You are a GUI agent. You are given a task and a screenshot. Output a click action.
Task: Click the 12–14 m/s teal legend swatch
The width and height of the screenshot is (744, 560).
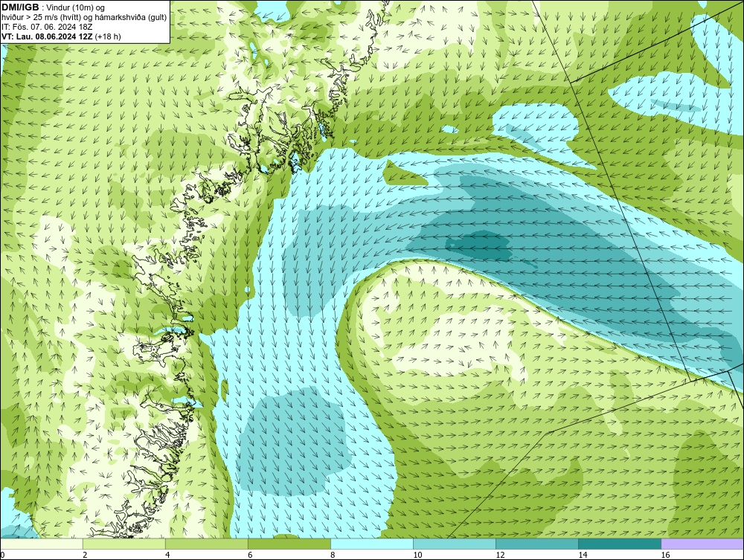(537, 544)
